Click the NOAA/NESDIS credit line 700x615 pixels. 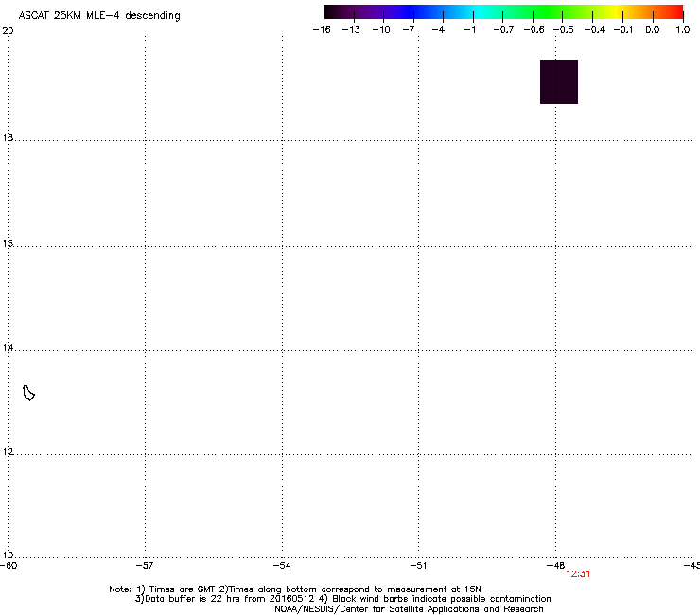coord(409,609)
